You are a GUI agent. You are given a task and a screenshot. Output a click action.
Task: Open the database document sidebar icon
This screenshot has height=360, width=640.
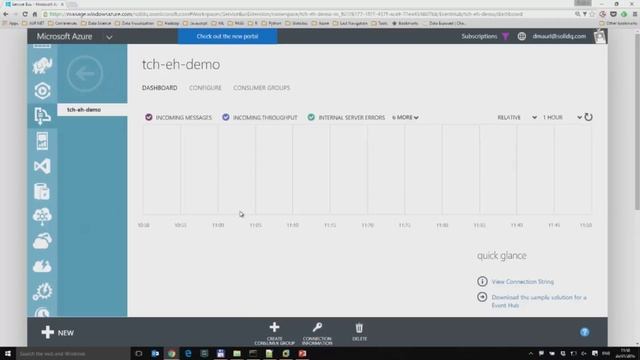pos(42,191)
